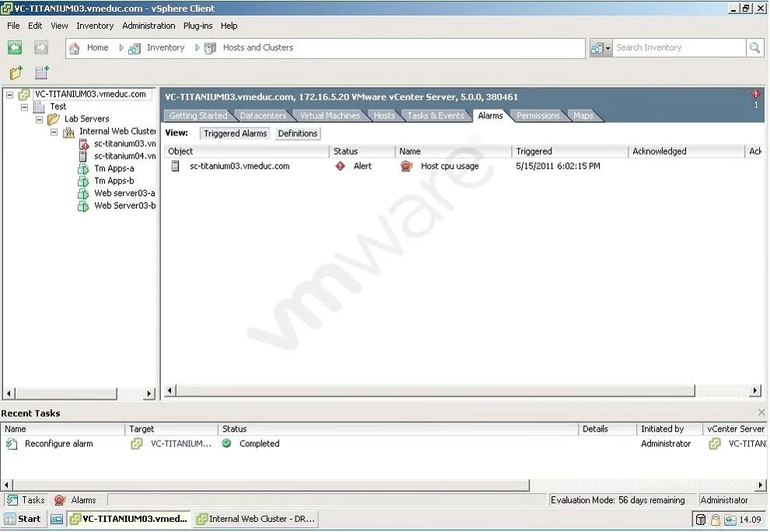Select the Triggered Alarms view button

click(235, 134)
